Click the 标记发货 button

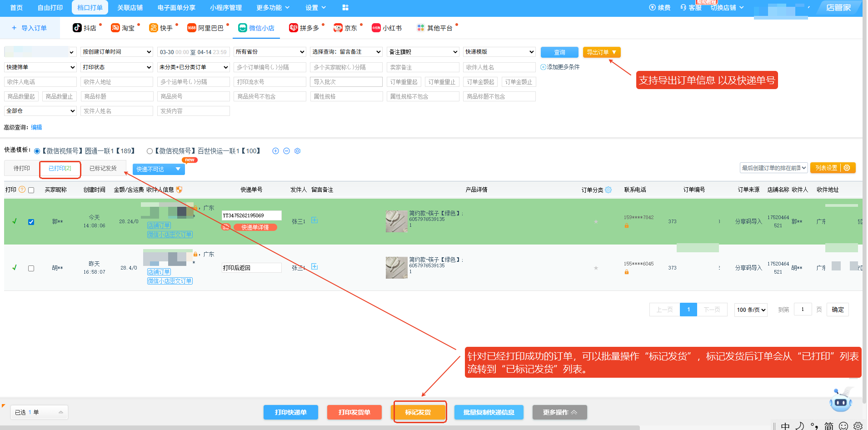pos(418,412)
